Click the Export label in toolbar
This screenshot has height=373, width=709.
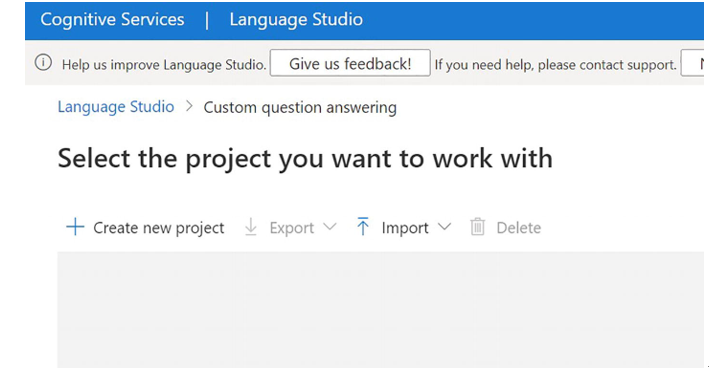coord(292,227)
